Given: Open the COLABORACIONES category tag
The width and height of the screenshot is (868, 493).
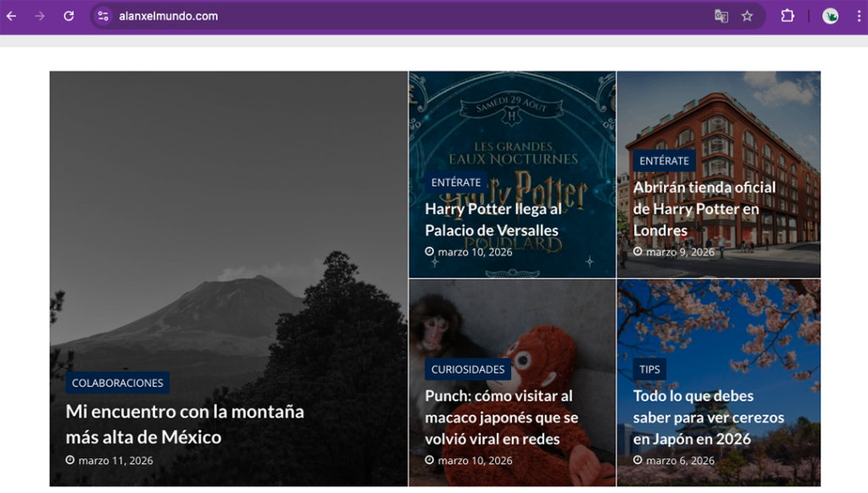Looking at the screenshot, I should coord(117,383).
